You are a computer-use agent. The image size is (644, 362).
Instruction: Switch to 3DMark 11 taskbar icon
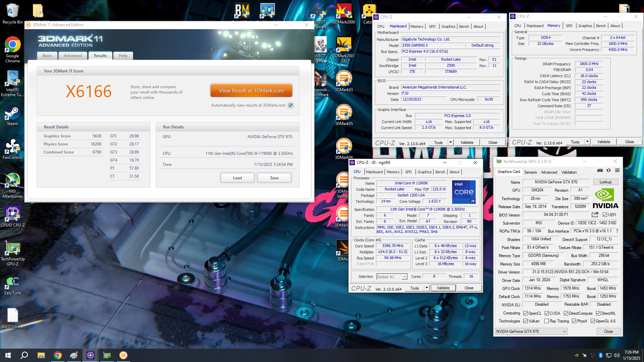coord(123,355)
